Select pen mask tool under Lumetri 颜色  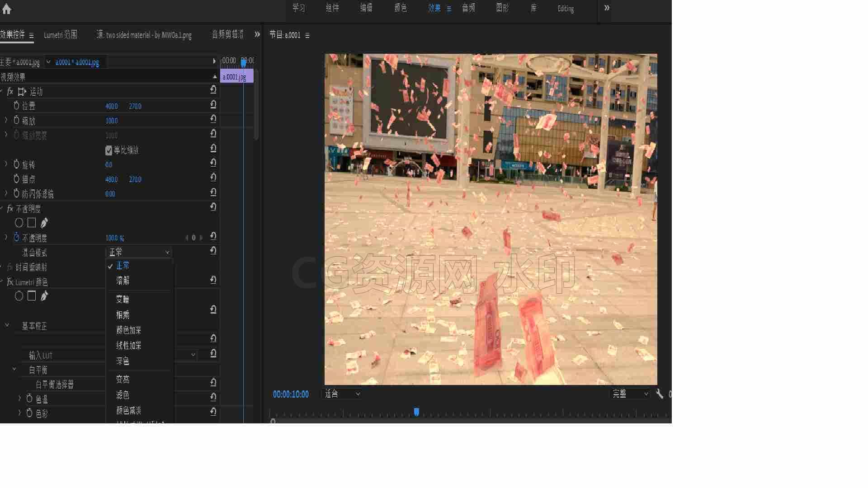pos(44,296)
